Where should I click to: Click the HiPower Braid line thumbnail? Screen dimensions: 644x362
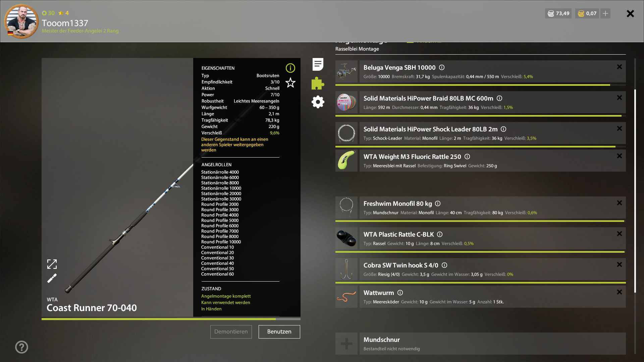coord(346,102)
